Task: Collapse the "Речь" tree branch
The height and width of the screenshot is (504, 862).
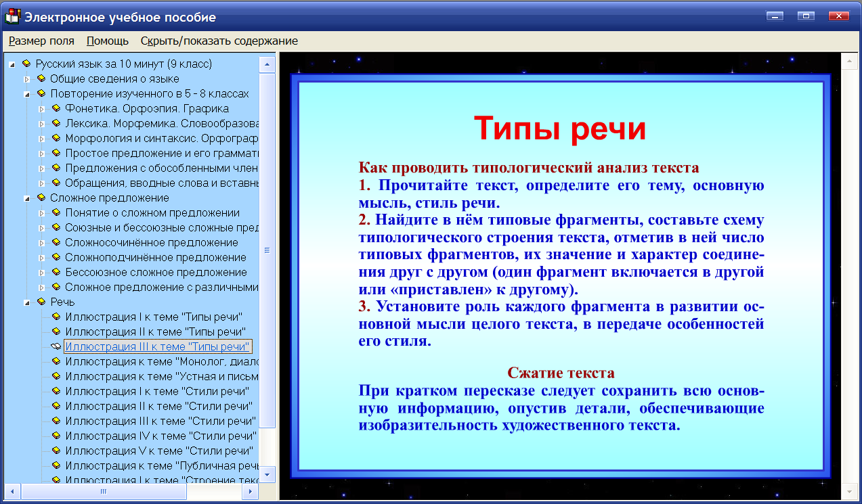Action: [26, 302]
